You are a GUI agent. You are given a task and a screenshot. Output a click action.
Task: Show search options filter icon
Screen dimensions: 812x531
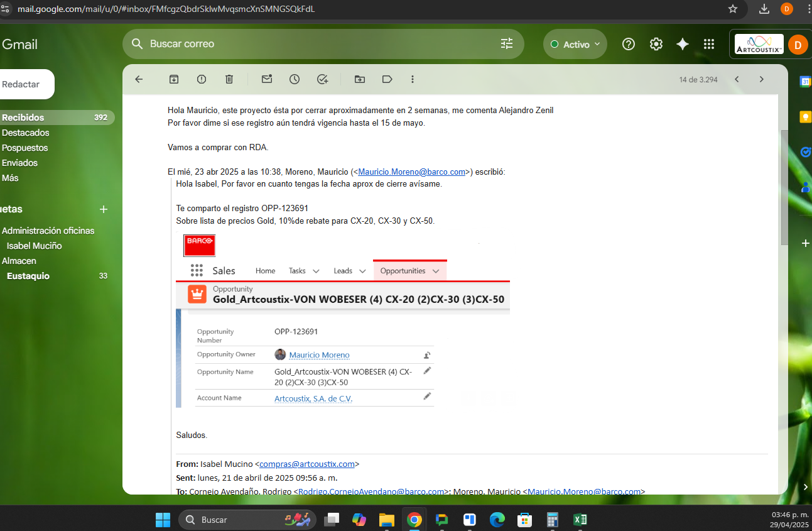(x=506, y=44)
